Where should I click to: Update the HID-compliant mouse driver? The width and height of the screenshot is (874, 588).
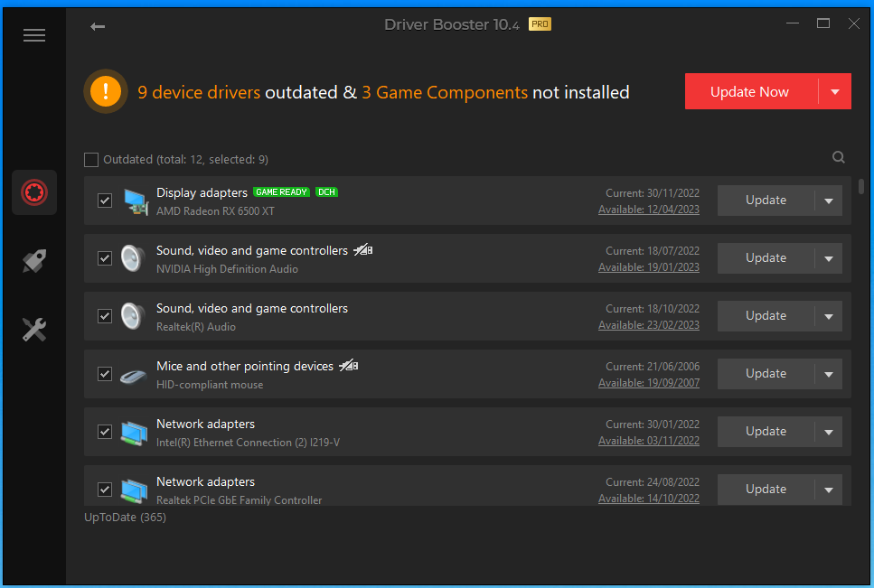point(766,374)
